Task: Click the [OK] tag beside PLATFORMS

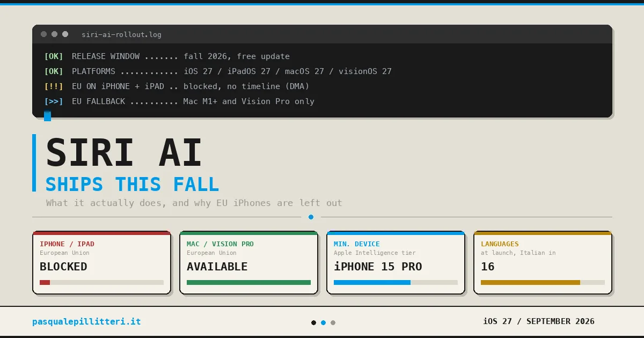Action: pyautogui.click(x=54, y=71)
